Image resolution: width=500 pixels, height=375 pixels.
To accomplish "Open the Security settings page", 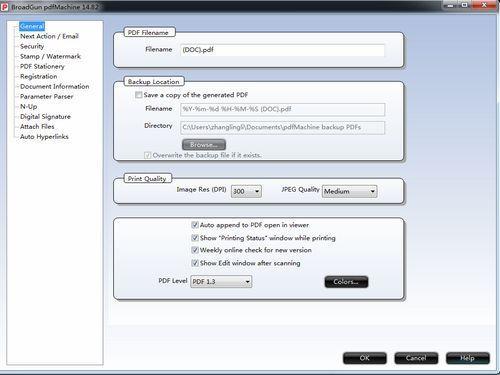I will point(32,46).
